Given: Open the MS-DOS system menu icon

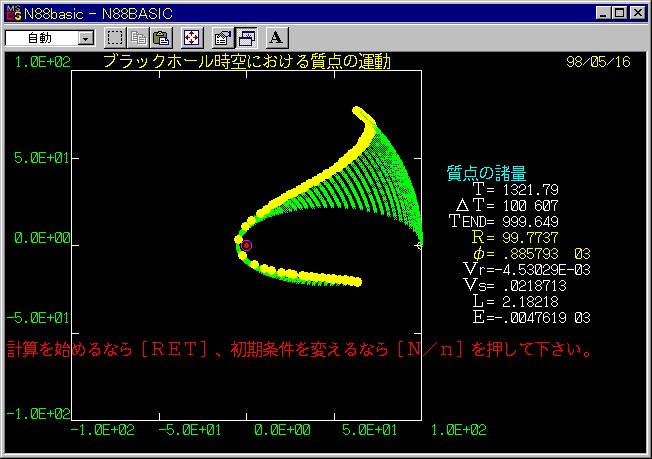Looking at the screenshot, I should (x=13, y=14).
